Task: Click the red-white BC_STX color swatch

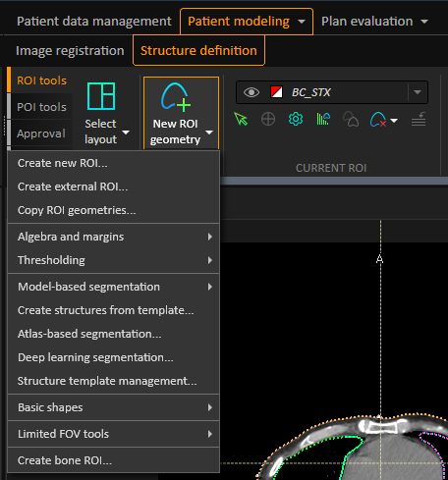Action: point(276,92)
